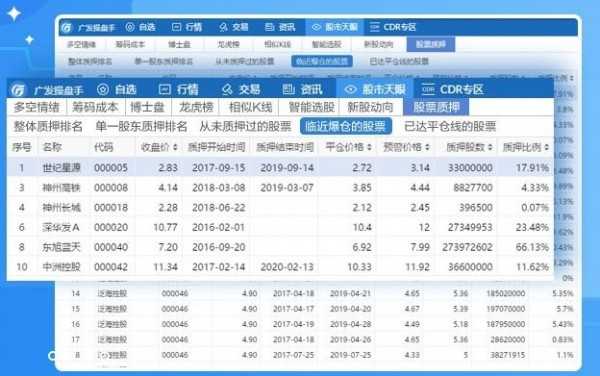Switch to 相似K线 tab in front panel
The height and width of the screenshot is (376, 600).
tap(250, 107)
